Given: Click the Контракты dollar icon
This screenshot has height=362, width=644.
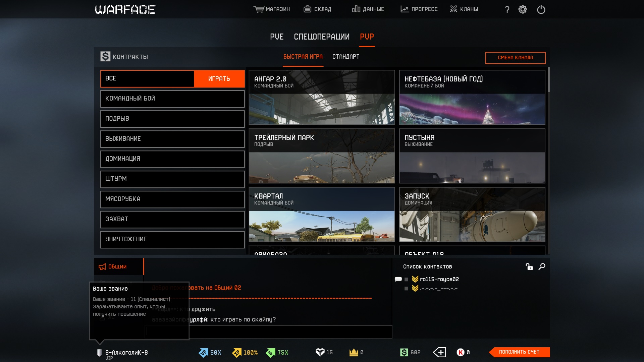Looking at the screenshot, I should (105, 57).
